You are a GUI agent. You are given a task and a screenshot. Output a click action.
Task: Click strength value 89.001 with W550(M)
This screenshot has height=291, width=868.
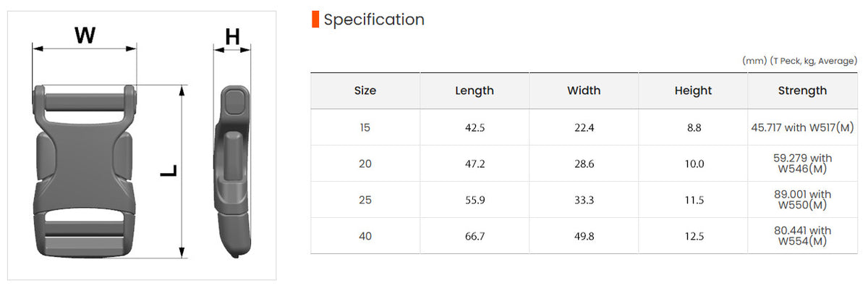coord(803,200)
